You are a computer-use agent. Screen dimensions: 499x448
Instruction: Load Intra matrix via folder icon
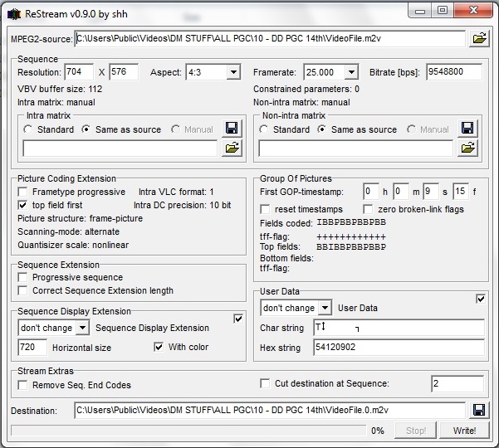(232, 149)
